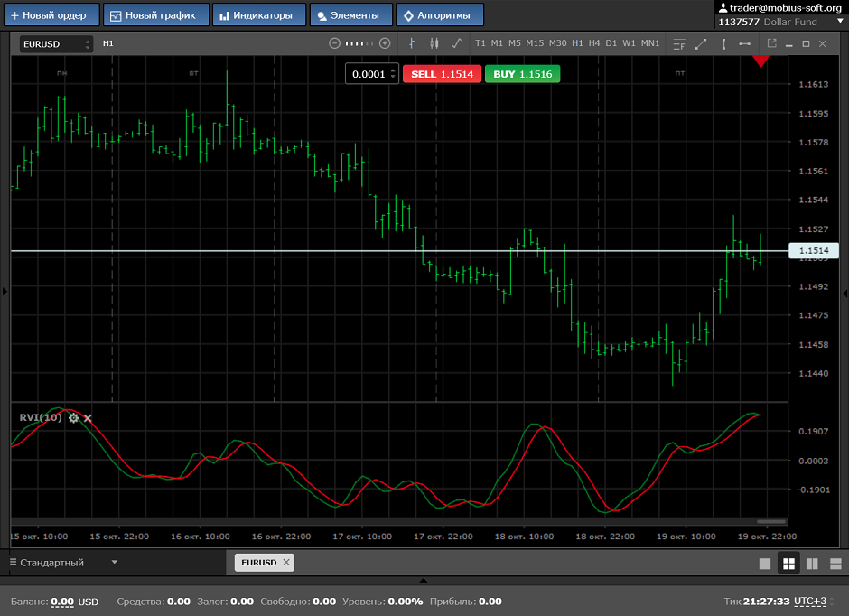Screen dimensions: 849x616
Task: Open the Алгоритмы menu
Action: (x=440, y=14)
